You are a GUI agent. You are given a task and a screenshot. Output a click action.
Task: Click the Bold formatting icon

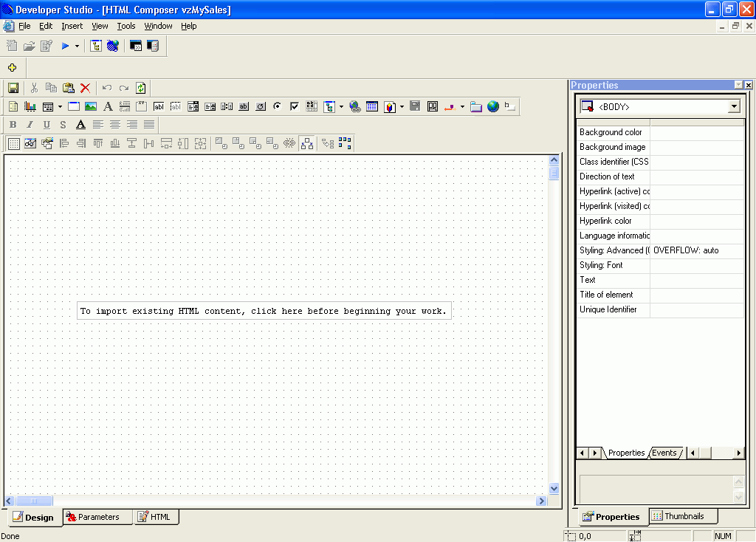[13, 124]
